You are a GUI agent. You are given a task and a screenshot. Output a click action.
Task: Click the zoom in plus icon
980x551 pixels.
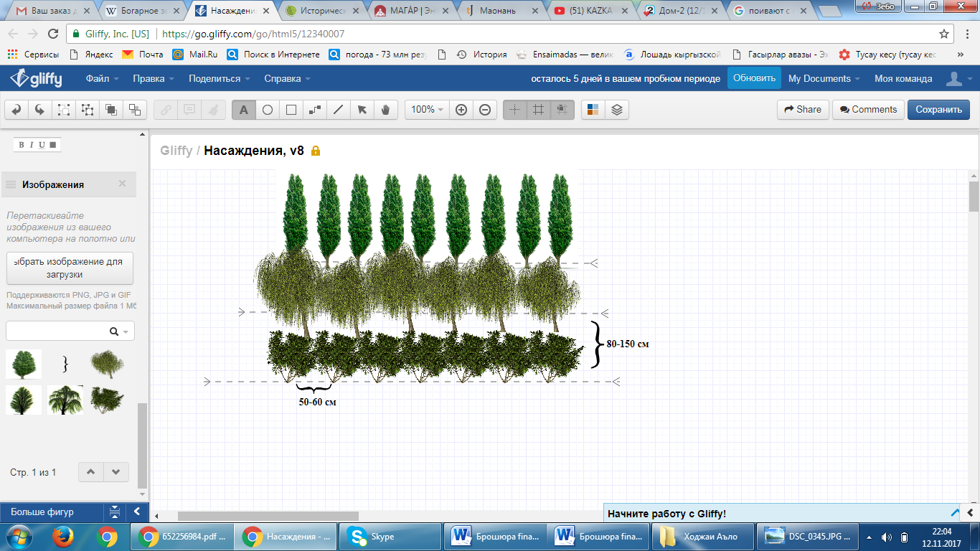tap(461, 110)
